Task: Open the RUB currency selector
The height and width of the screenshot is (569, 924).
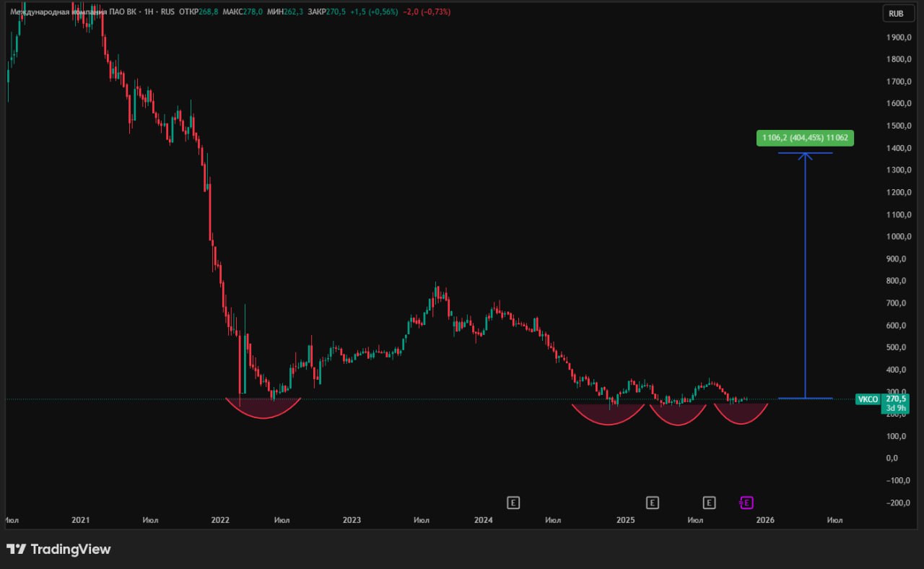Action: click(896, 13)
